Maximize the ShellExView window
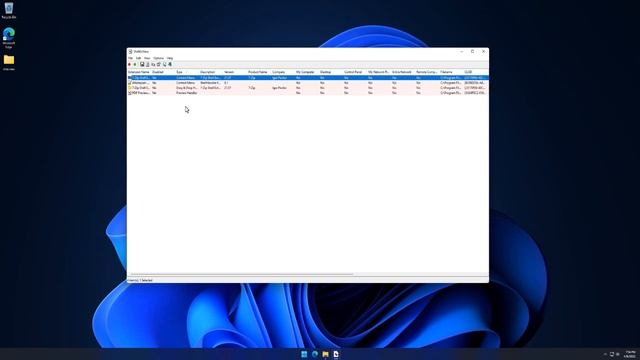 point(473,52)
